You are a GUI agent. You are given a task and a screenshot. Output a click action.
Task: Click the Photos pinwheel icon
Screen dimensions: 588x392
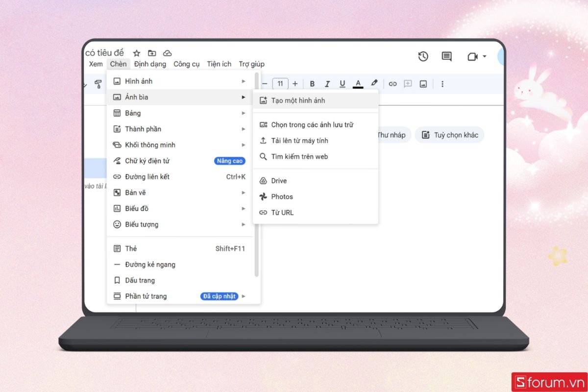[263, 196]
